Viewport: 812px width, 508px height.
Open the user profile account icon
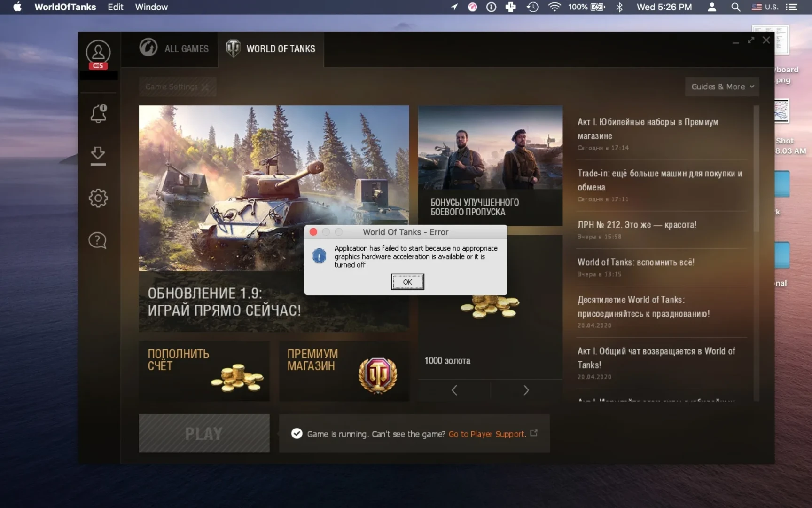coord(98,53)
